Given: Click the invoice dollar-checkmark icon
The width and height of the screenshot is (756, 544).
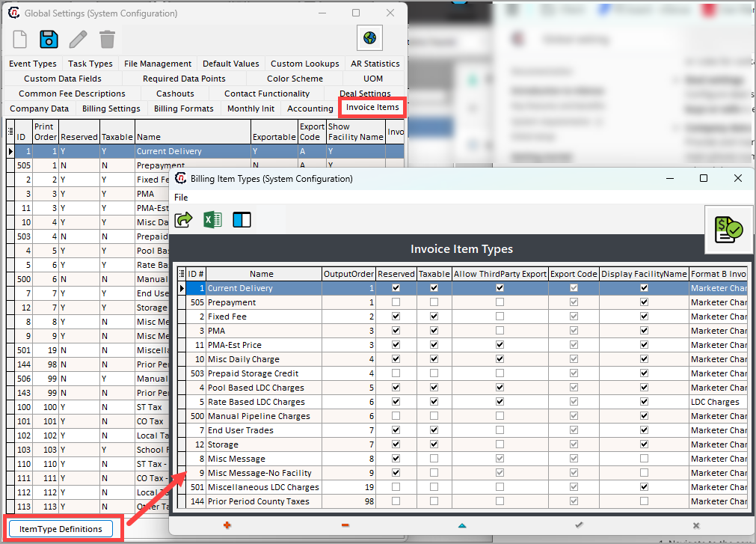Looking at the screenshot, I should click(x=728, y=230).
